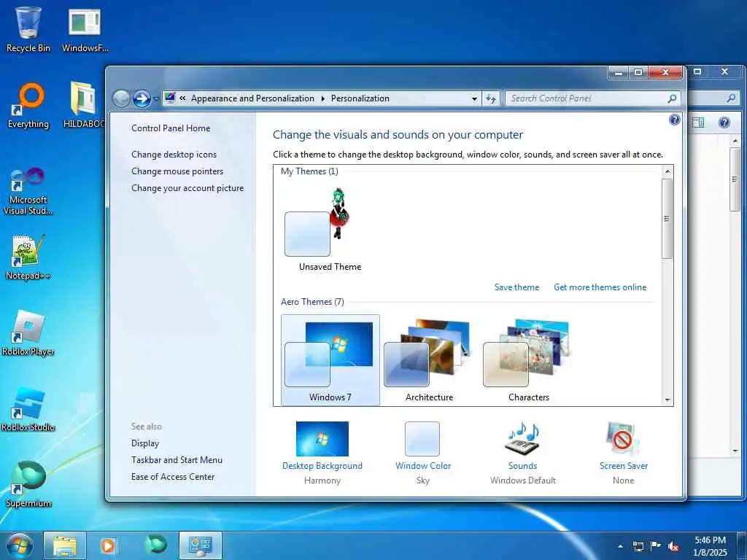Select the Unsaved Theme thumbnail

point(330,230)
